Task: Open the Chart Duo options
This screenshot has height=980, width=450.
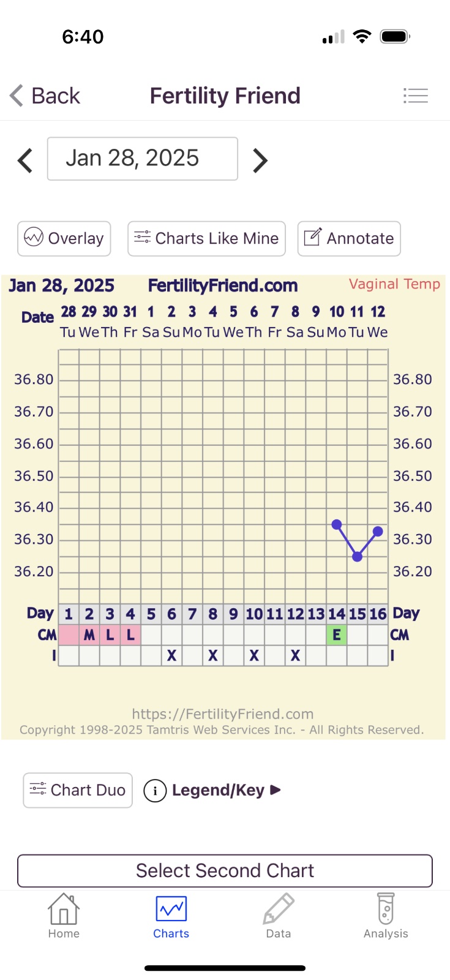Action: pos(78,790)
